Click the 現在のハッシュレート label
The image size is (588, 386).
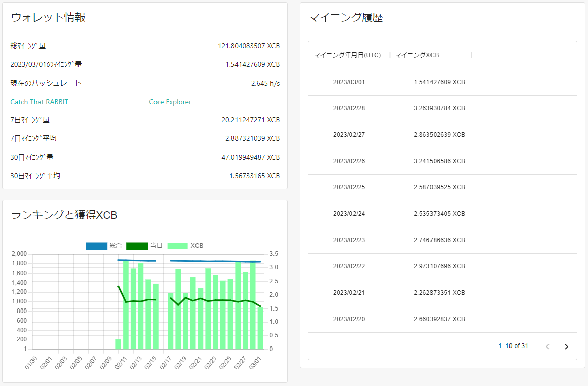pos(46,83)
